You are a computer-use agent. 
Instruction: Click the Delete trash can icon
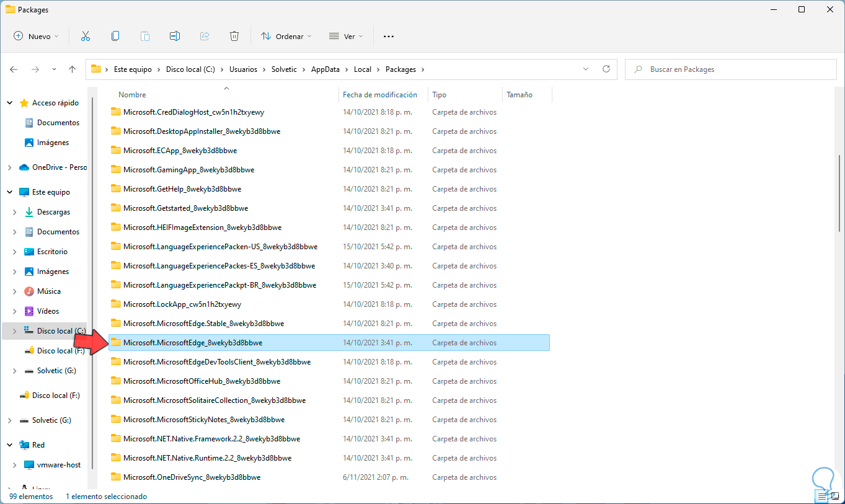pos(234,36)
